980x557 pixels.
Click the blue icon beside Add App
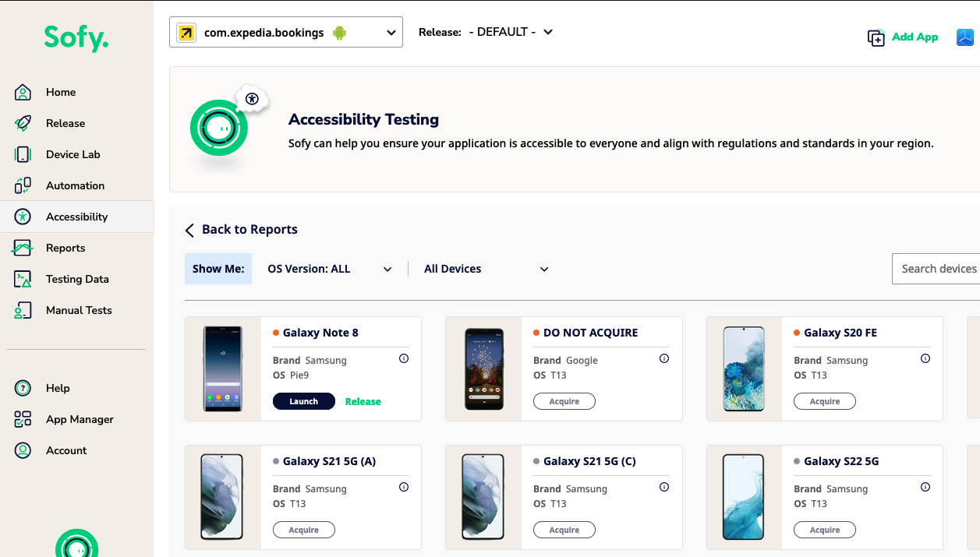pyautogui.click(x=965, y=37)
